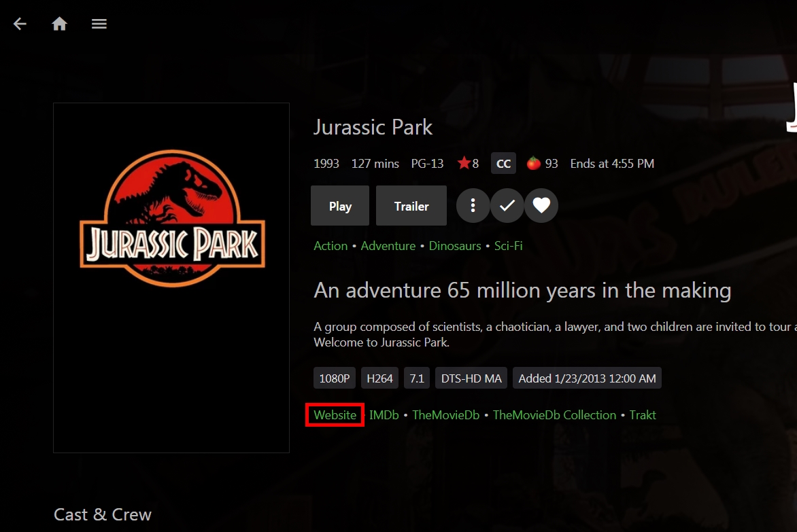Image resolution: width=797 pixels, height=532 pixels.
Task: Open the IMDb link
Action: 384,415
